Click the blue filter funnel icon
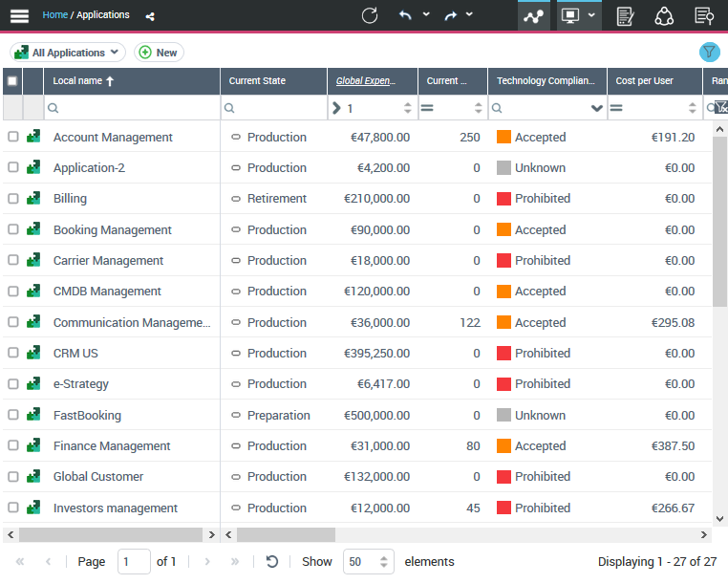The image size is (728, 584). pyautogui.click(x=709, y=53)
